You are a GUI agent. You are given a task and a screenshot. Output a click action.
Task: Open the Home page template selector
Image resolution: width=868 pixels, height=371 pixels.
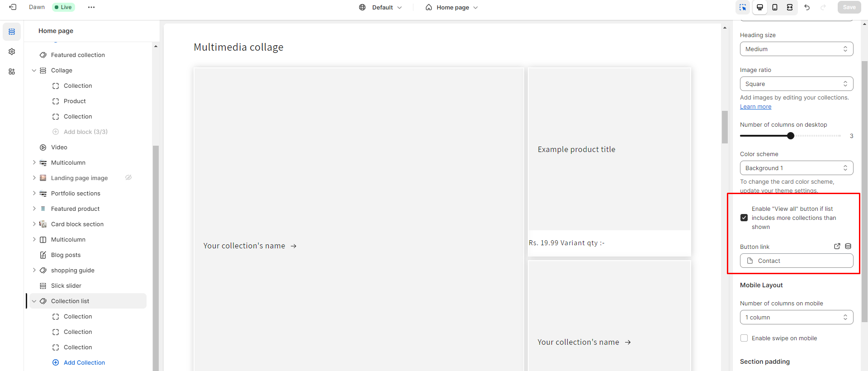[452, 7]
